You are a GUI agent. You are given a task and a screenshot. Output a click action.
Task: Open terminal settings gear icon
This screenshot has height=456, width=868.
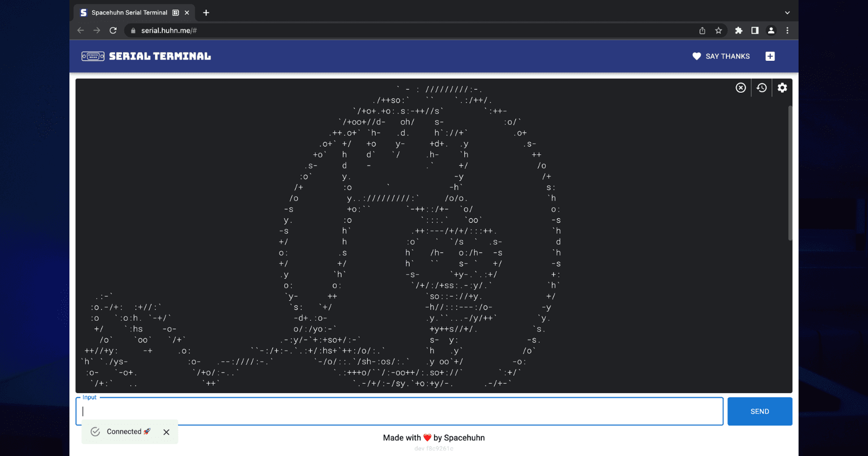tap(782, 88)
